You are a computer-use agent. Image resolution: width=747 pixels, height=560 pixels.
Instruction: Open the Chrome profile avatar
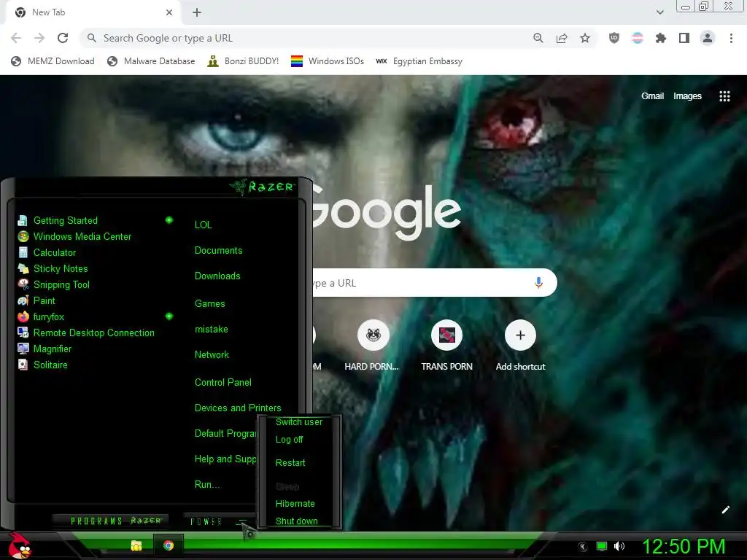point(708,38)
